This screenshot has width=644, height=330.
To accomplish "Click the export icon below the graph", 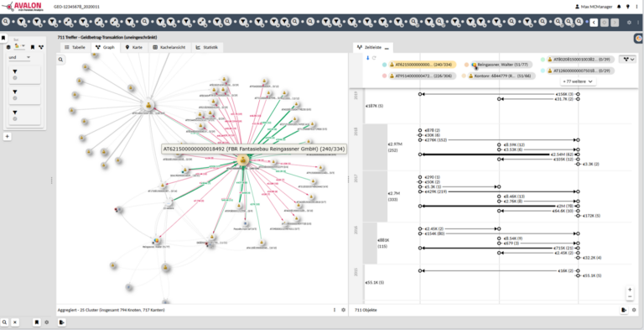I will point(61,322).
